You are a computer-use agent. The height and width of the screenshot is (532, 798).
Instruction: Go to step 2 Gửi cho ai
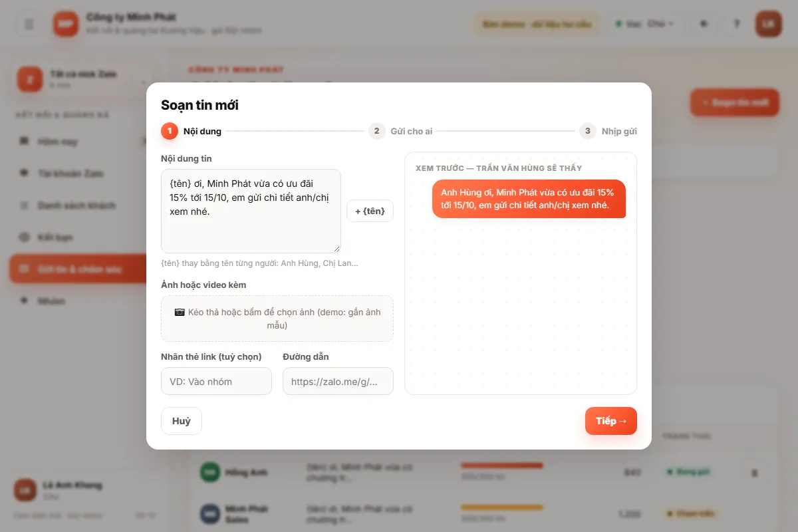400,131
